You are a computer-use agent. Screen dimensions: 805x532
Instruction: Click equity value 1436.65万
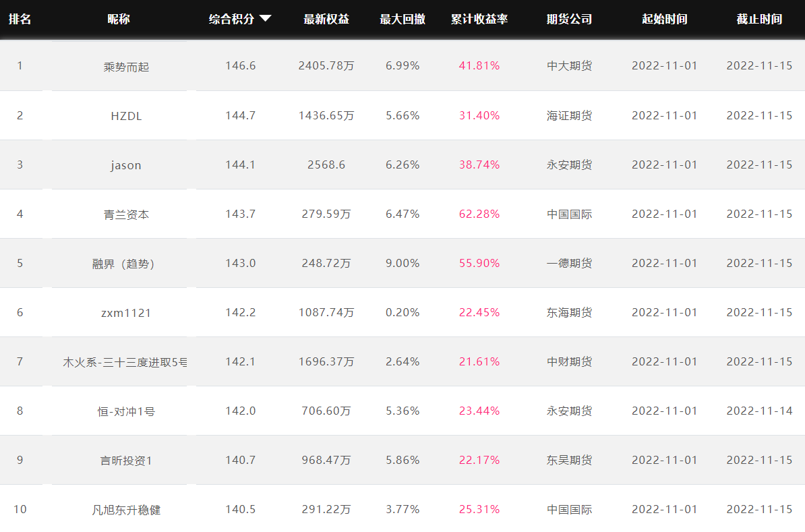[x=326, y=115]
